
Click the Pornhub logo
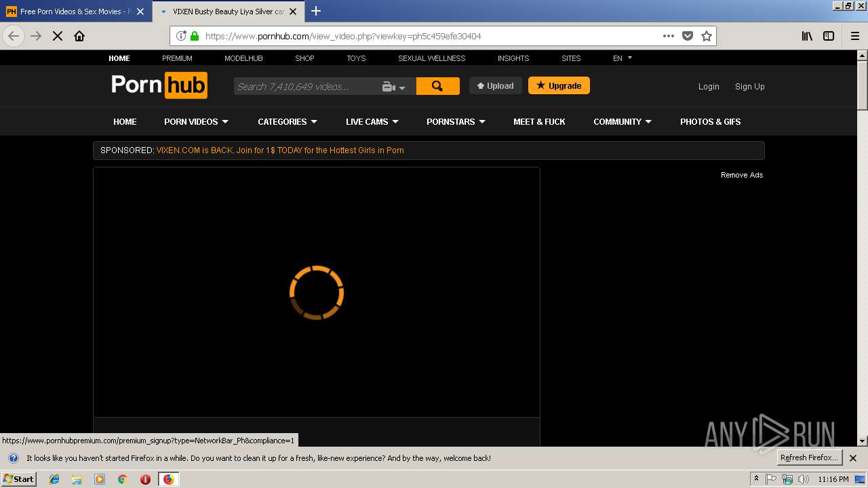[x=159, y=85]
